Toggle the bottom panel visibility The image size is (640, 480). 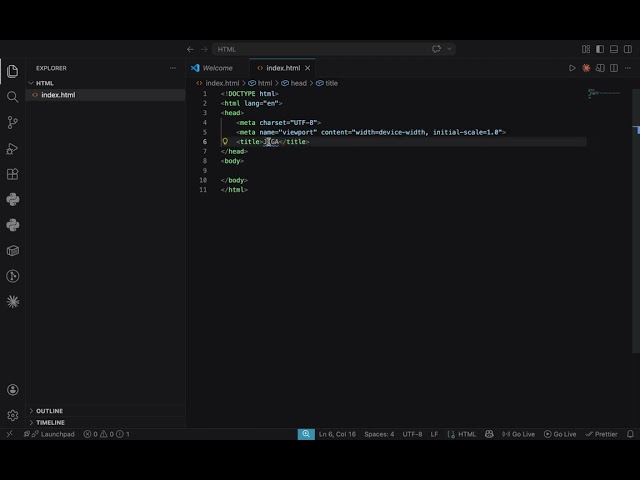click(x=614, y=49)
